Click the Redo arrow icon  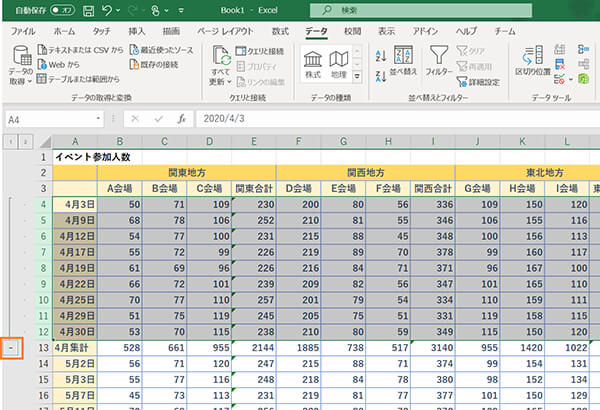132,10
